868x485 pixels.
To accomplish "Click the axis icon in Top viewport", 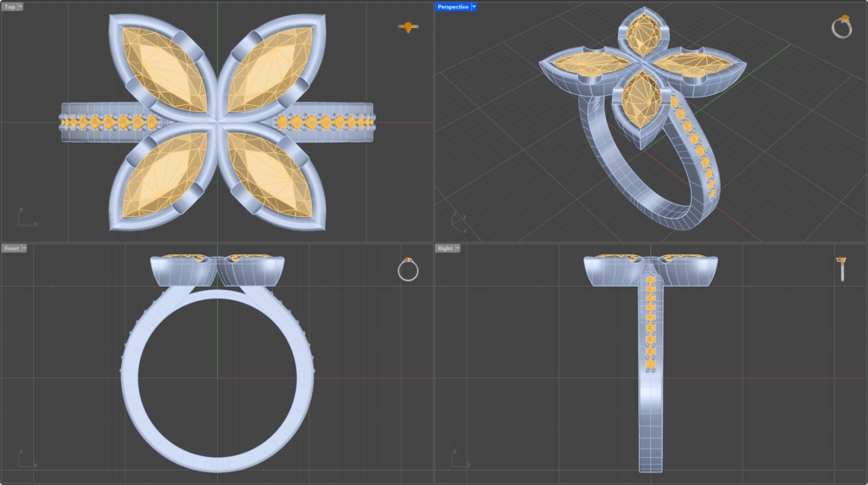I will click(x=25, y=218).
